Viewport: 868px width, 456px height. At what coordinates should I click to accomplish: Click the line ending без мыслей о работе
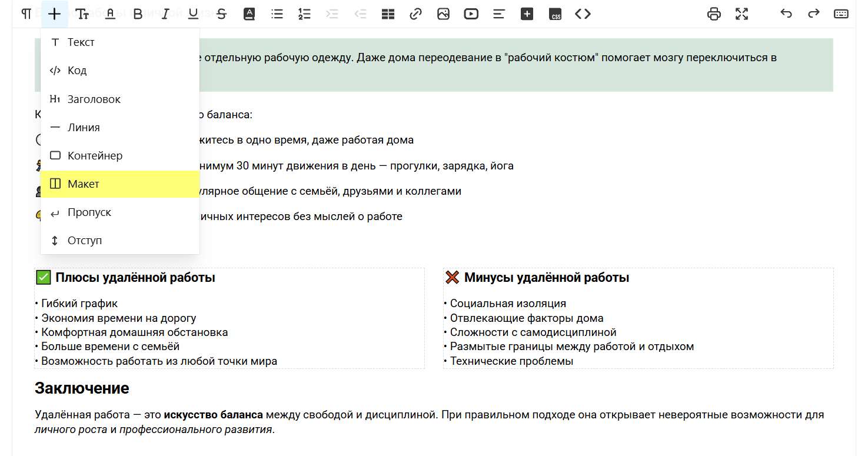point(301,217)
